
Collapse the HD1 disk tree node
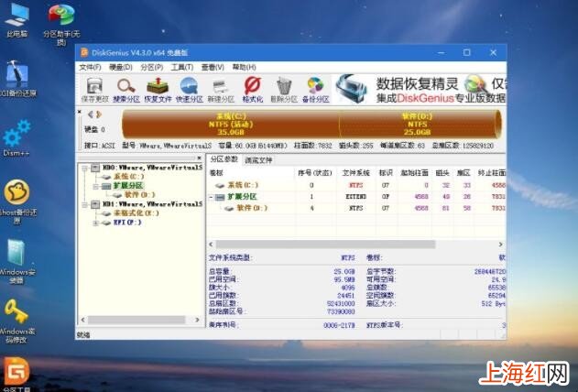84,204
